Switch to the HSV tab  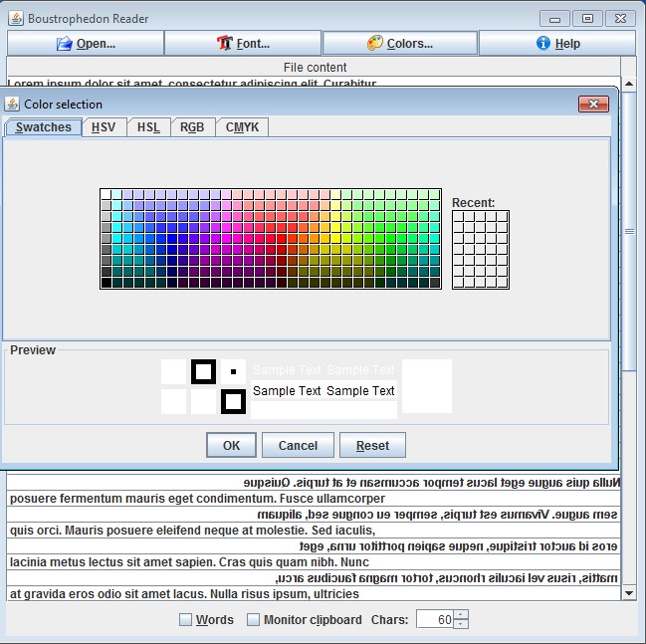[x=104, y=127]
